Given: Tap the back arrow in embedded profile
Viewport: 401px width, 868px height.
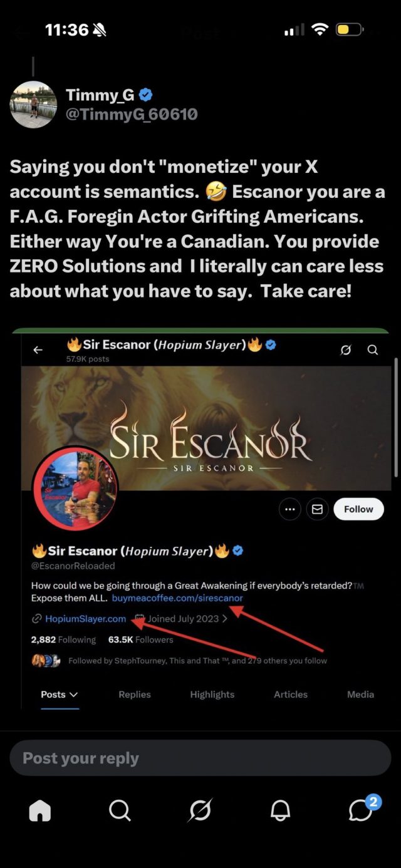Looking at the screenshot, I should (38, 350).
